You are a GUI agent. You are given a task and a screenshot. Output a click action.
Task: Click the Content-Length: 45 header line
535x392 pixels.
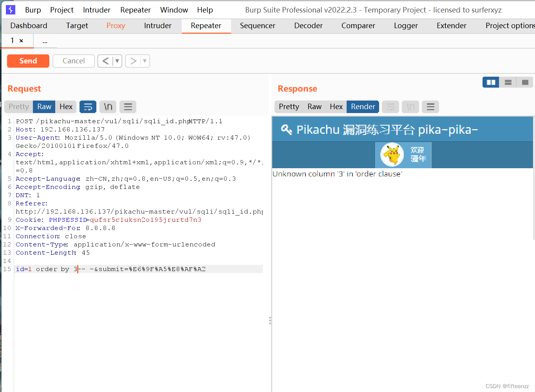[53, 252]
